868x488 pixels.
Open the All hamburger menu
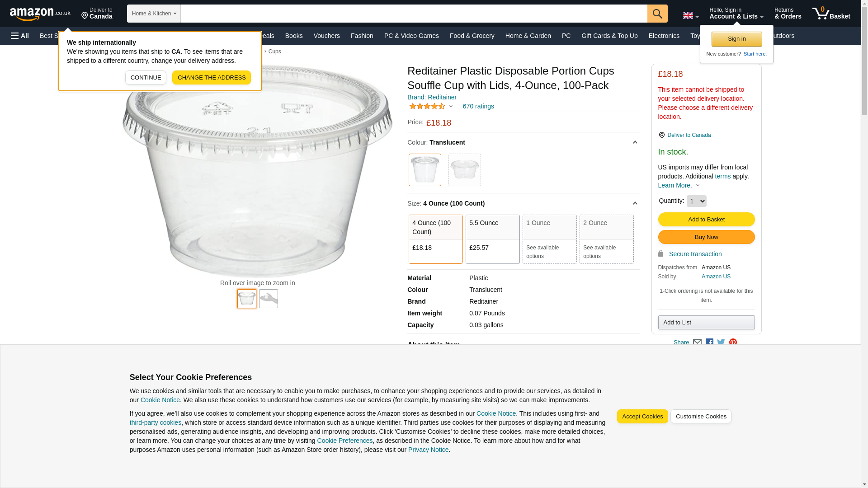[20, 36]
